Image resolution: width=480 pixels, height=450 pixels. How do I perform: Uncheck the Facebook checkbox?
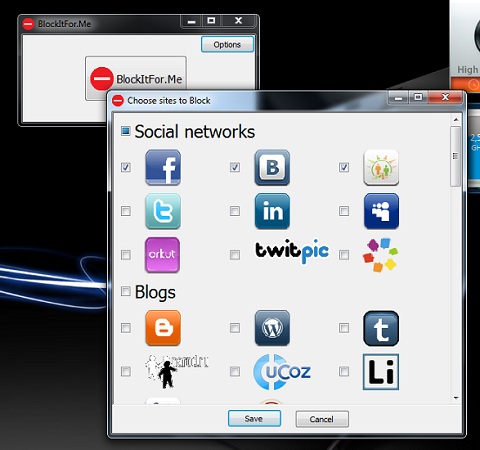126,167
